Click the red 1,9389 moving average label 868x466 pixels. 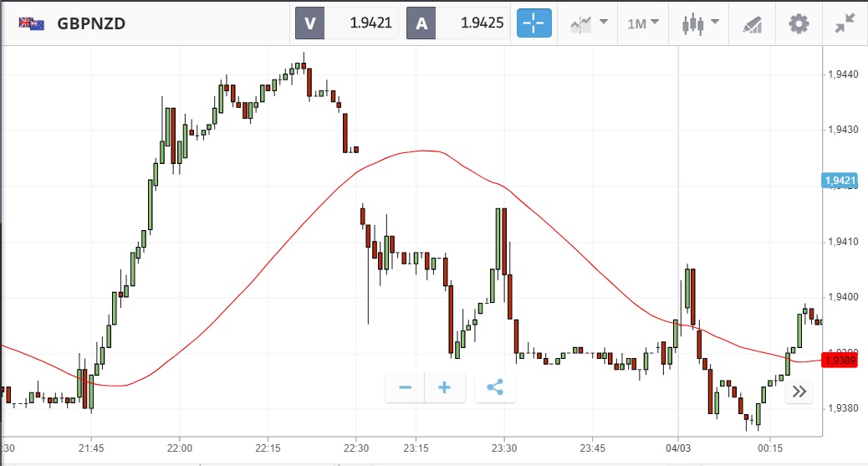click(x=840, y=360)
